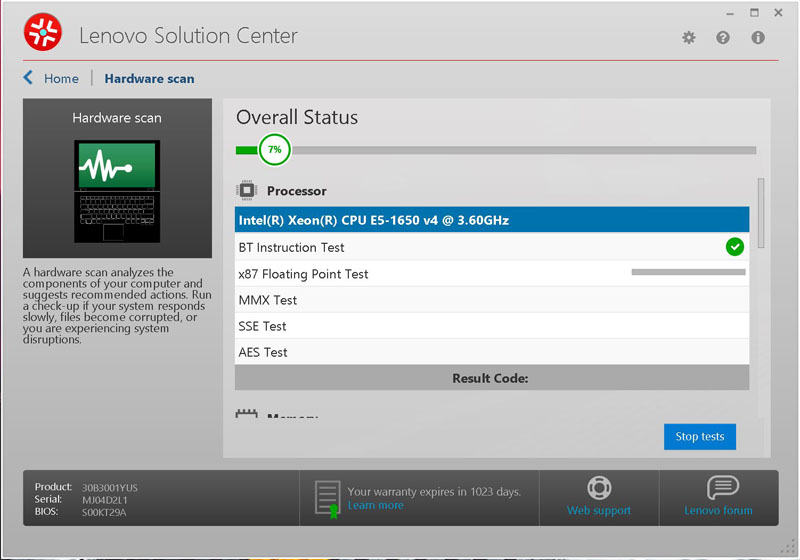Select the MMX Test row
Screen dimensions: 800x560
pos(491,300)
